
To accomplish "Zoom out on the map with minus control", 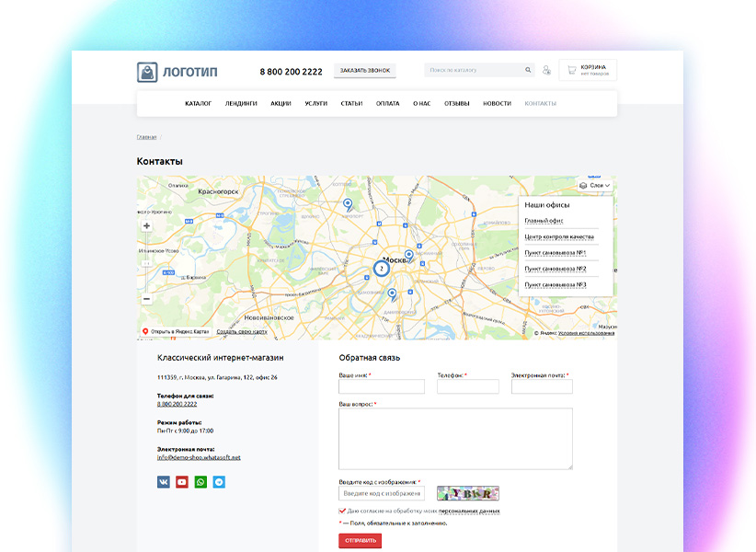I will (x=147, y=298).
